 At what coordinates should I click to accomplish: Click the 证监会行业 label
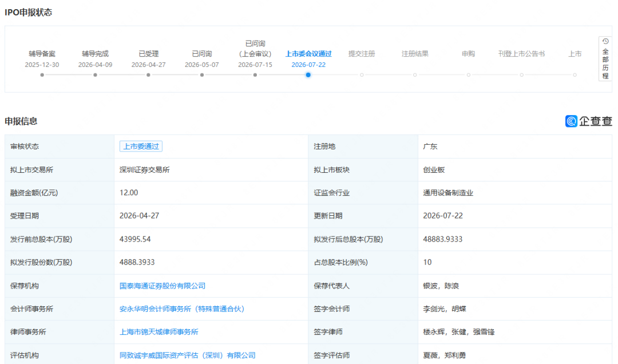coord(331,193)
